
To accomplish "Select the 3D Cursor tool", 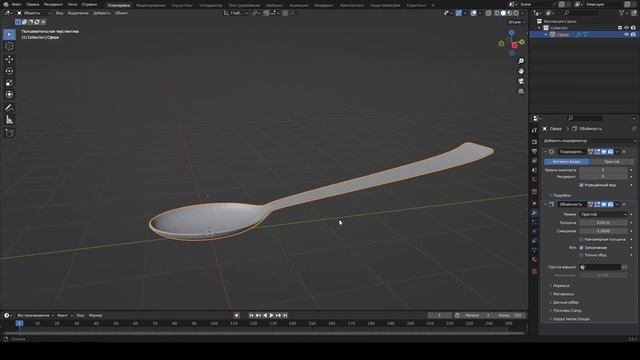I will click(9, 47).
